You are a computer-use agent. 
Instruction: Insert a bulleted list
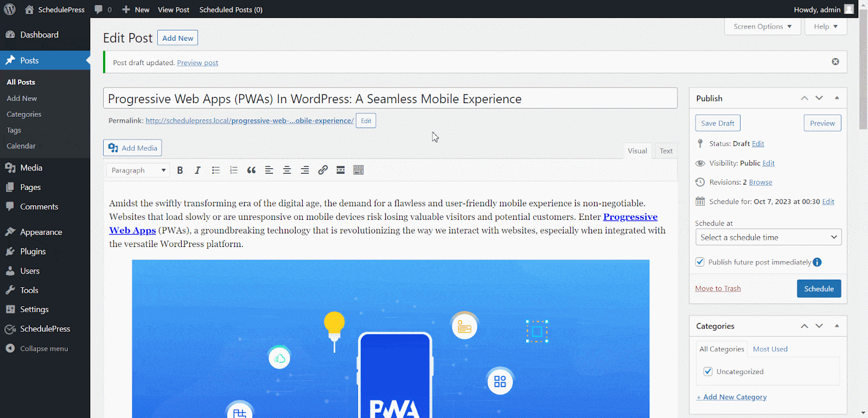click(x=215, y=170)
